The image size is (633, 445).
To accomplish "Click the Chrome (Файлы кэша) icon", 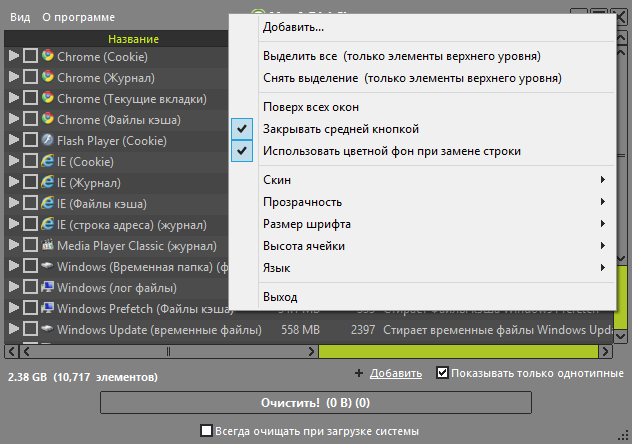I will pos(48,119).
